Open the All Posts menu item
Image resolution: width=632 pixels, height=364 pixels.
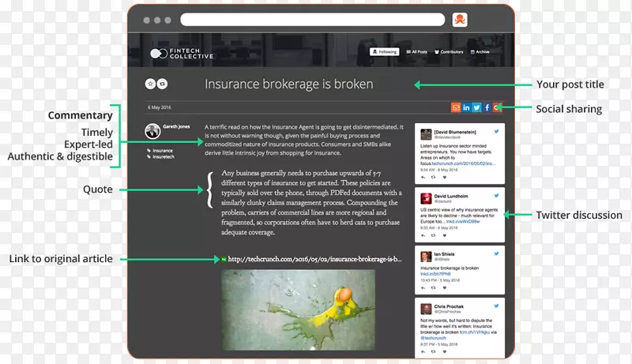pyautogui.click(x=417, y=52)
